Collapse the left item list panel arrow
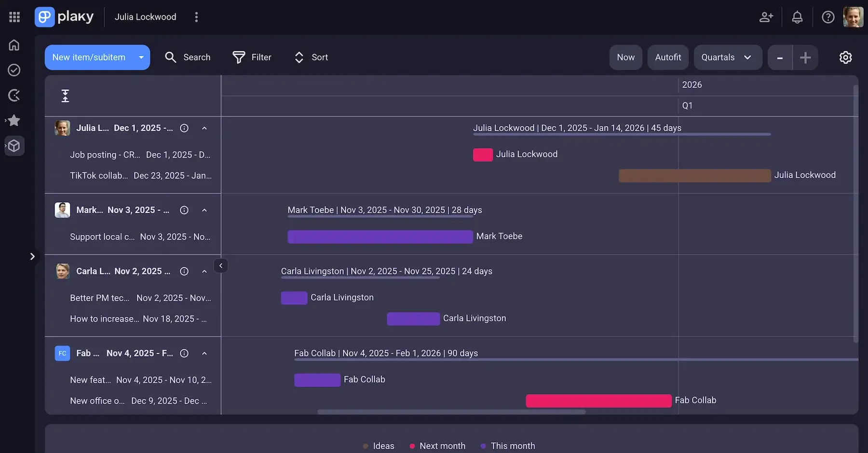 click(221, 265)
